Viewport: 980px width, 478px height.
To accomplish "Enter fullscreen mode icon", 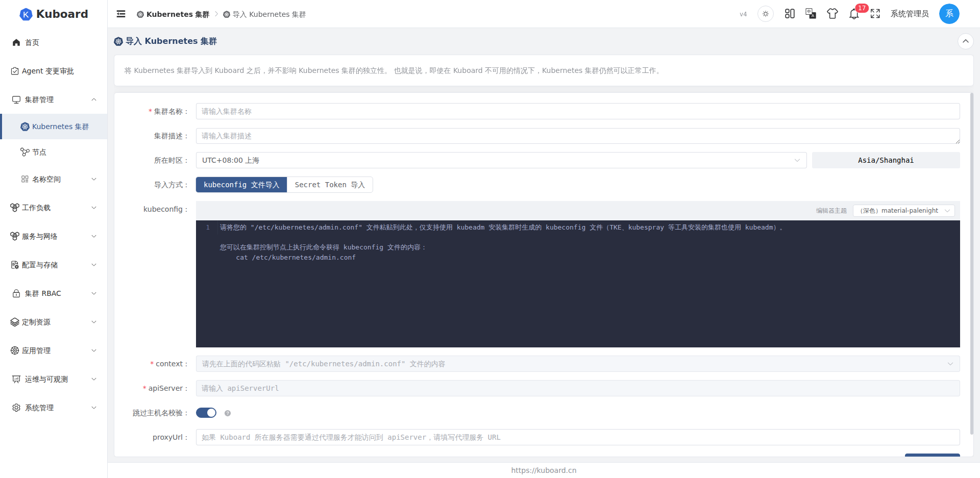I will tap(875, 14).
